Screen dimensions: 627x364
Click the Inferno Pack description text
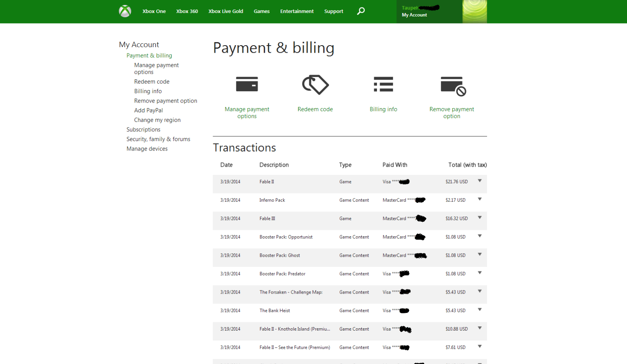pyautogui.click(x=272, y=200)
